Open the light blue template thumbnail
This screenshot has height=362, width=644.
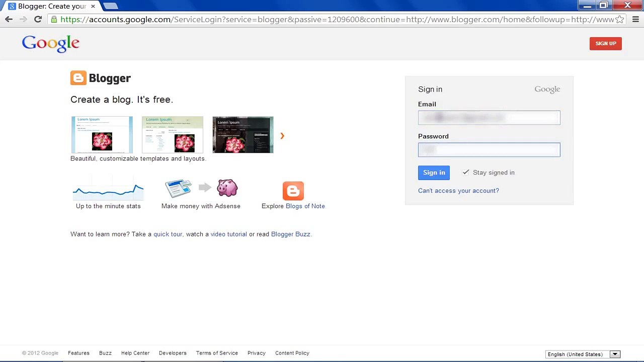pyautogui.click(x=102, y=135)
